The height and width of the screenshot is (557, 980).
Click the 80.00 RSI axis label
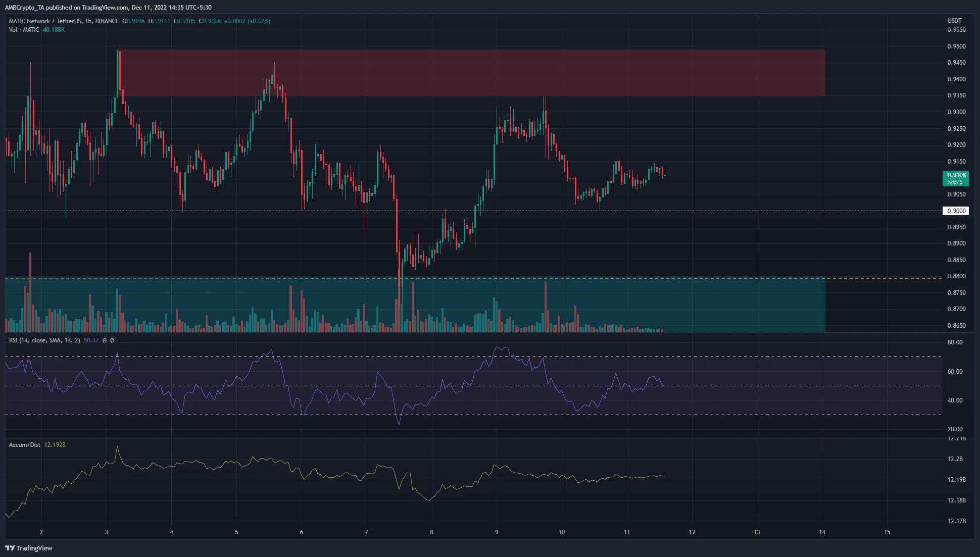[x=955, y=342]
